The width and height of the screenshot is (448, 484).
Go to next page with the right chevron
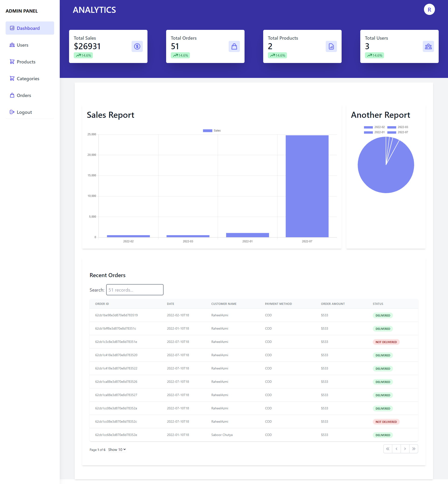click(x=405, y=449)
